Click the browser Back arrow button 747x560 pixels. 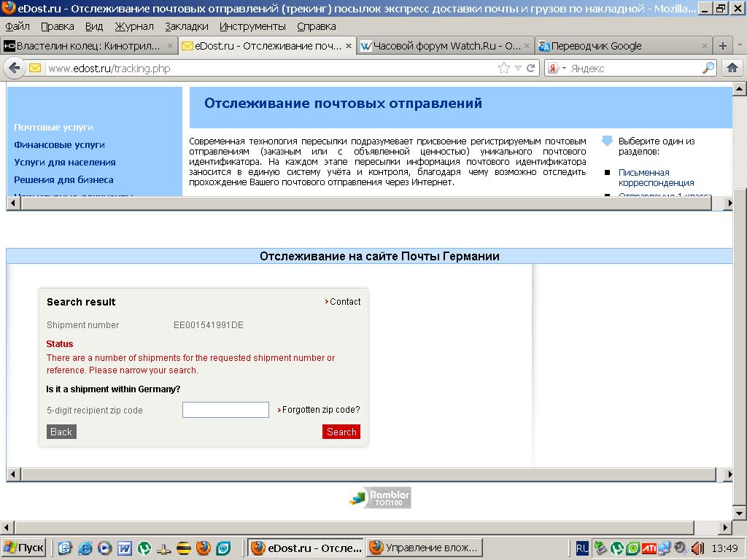tap(14, 68)
